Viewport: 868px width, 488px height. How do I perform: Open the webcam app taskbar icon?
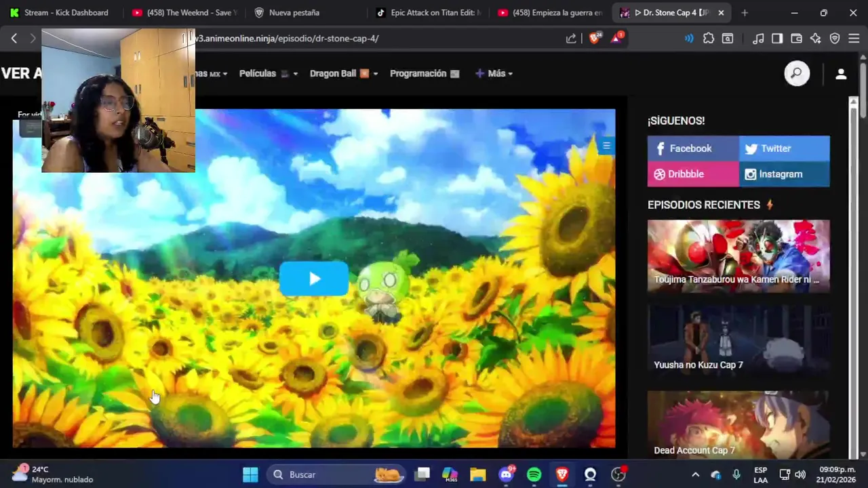tap(590, 474)
